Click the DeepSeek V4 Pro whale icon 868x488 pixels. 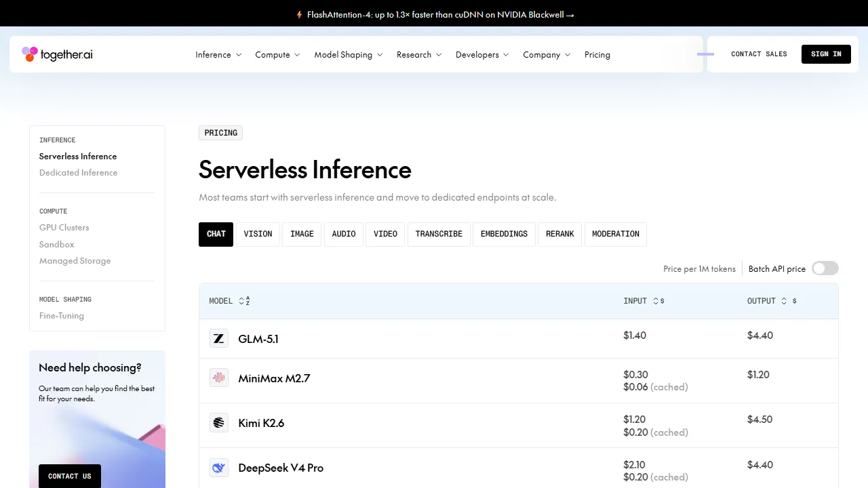219,468
